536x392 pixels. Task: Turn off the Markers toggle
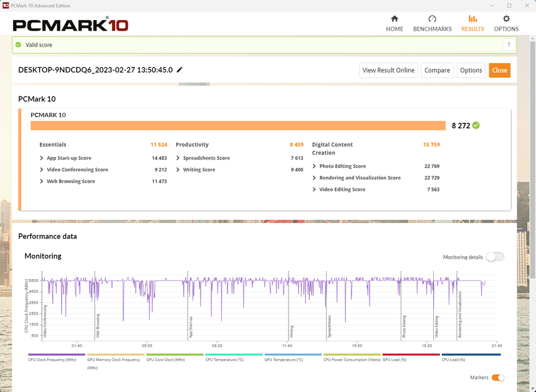click(497, 378)
